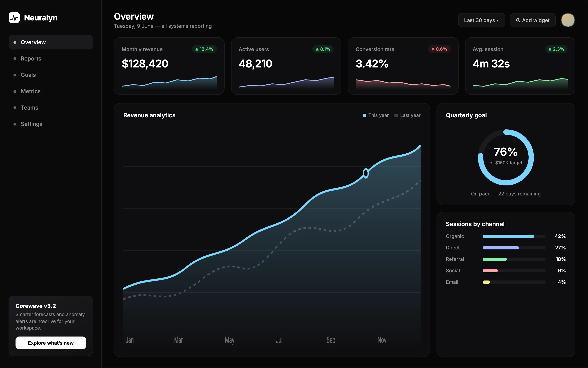Click the May axis label
Image resolution: width=588 pixels, height=368 pixels.
[230, 340]
